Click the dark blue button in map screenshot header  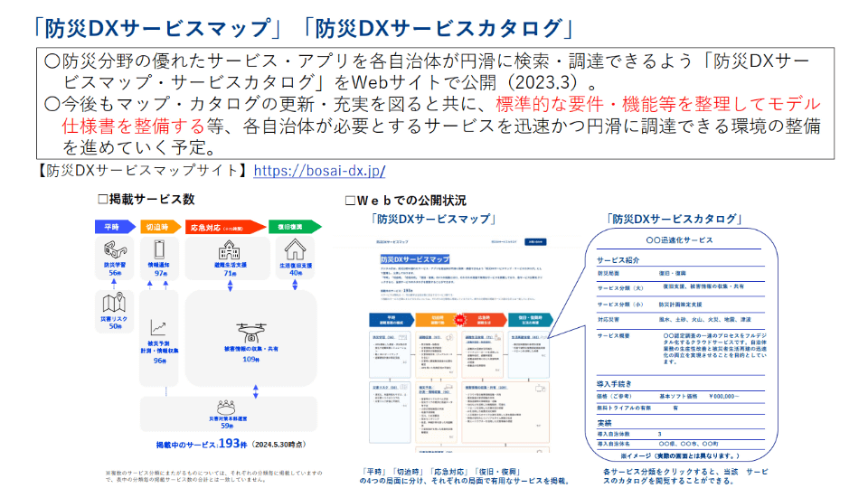pos(534,242)
